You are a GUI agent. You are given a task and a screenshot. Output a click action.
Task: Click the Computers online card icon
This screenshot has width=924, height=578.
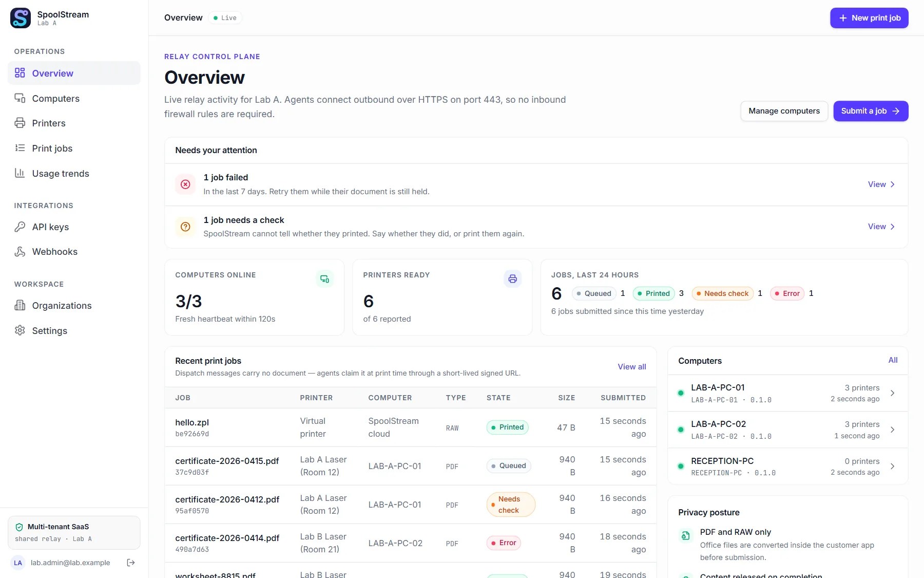tap(324, 278)
